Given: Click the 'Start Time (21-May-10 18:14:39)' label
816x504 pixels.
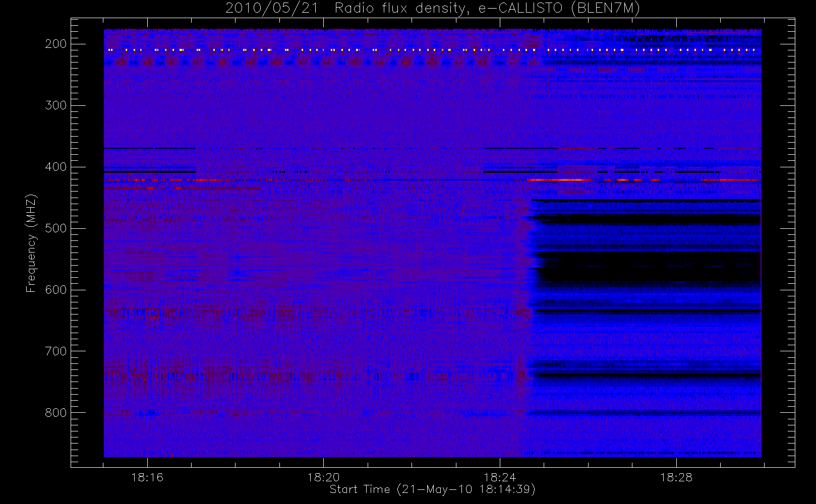Looking at the screenshot, I should [x=432, y=489].
